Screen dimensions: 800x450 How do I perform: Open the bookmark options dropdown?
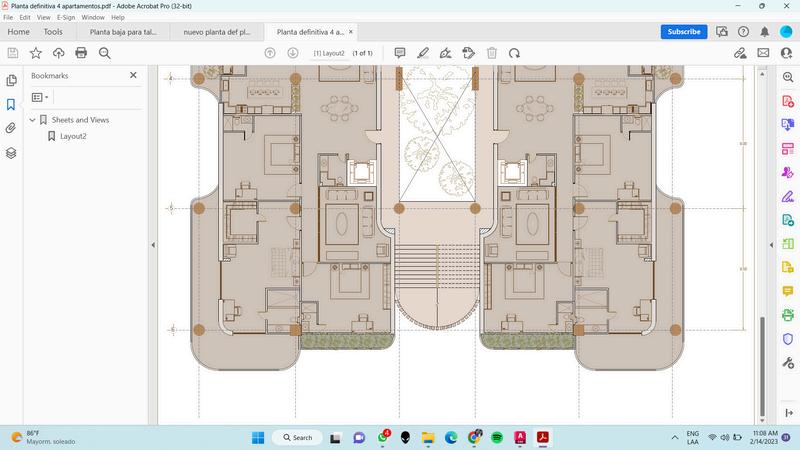40,97
